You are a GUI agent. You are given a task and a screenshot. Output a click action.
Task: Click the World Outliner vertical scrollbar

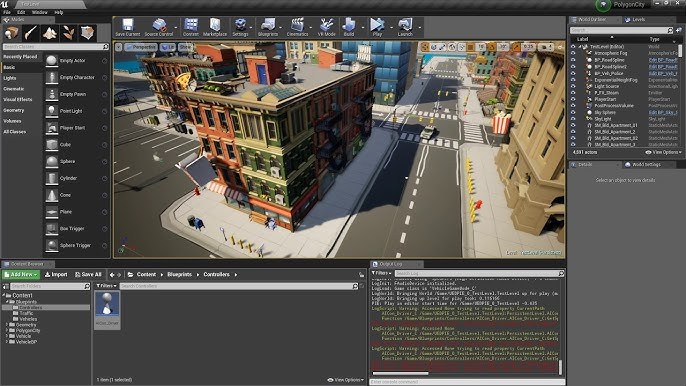point(680,50)
